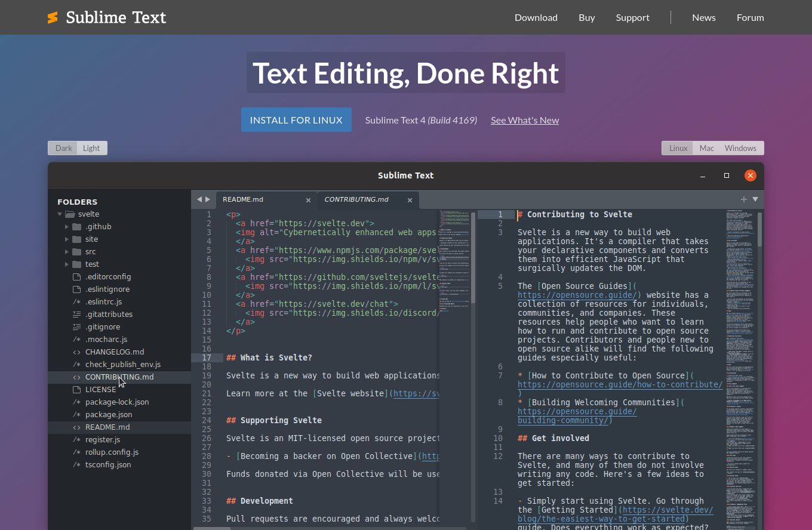Switch screenshot theme to Dark

(63, 148)
